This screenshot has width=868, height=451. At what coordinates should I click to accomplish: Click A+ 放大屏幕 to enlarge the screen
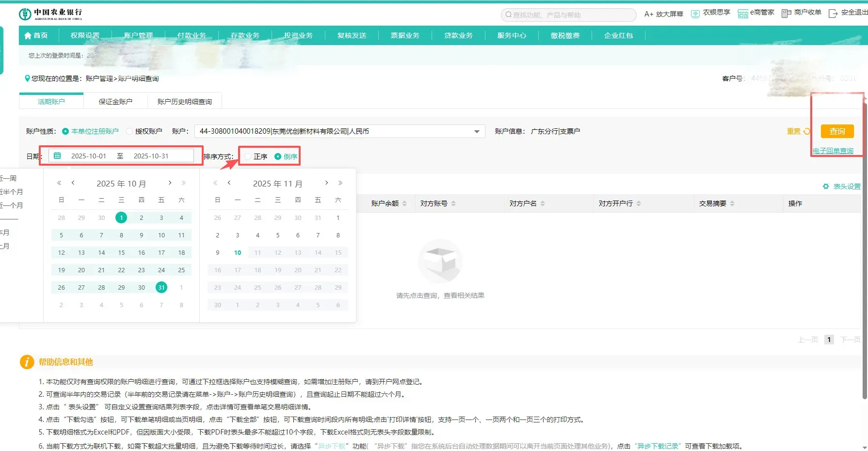tap(663, 14)
